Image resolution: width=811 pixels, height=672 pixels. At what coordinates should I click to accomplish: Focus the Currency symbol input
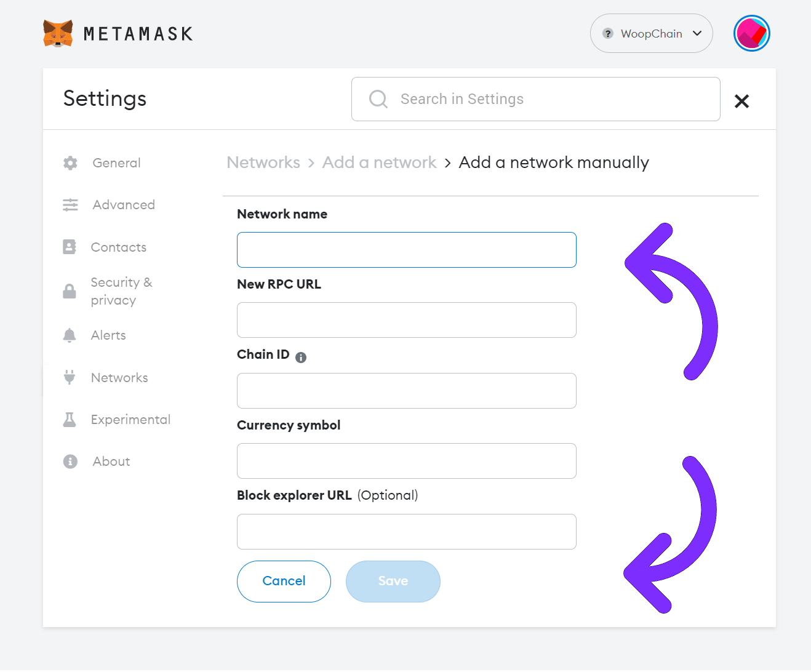pyautogui.click(x=407, y=461)
